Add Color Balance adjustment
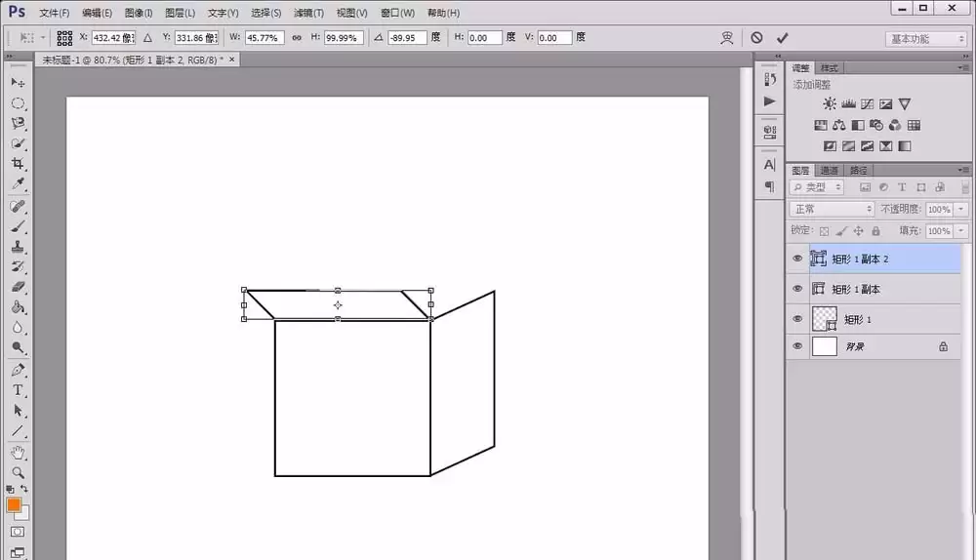This screenshot has width=976, height=560. [x=839, y=125]
